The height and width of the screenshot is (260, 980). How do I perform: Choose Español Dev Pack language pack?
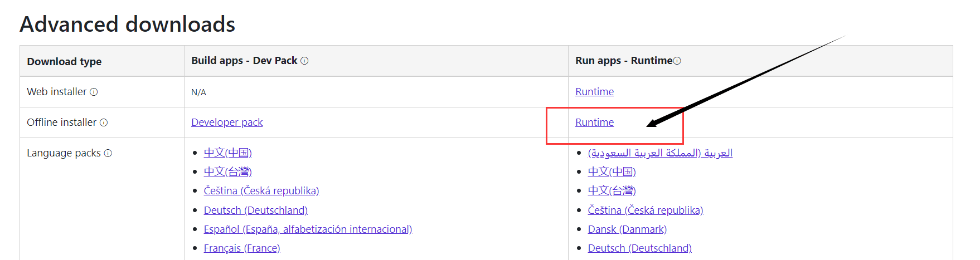click(x=308, y=229)
